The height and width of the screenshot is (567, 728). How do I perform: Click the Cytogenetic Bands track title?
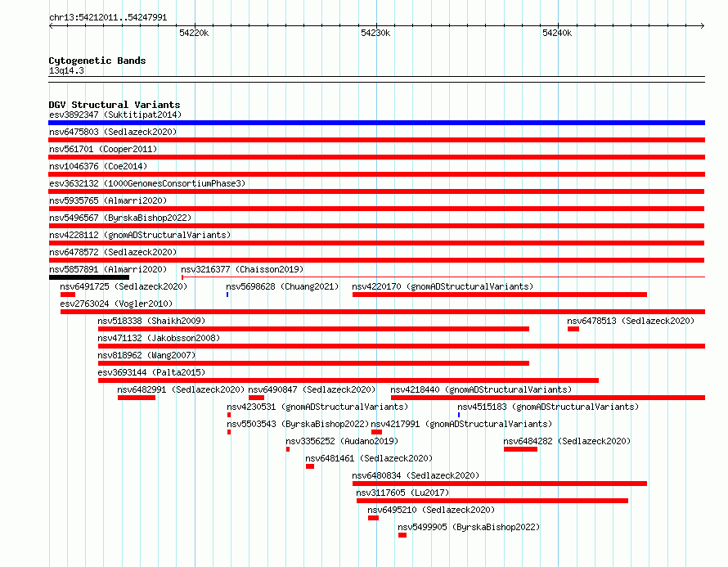97,61
